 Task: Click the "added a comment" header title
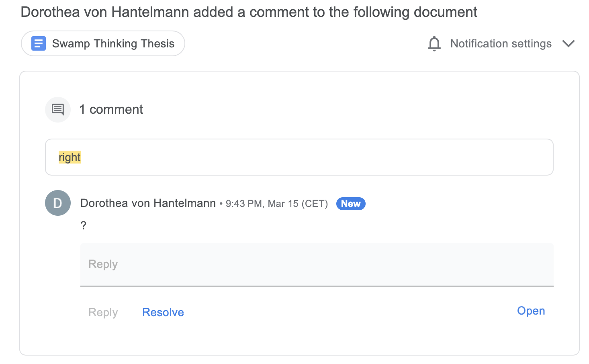point(249,12)
